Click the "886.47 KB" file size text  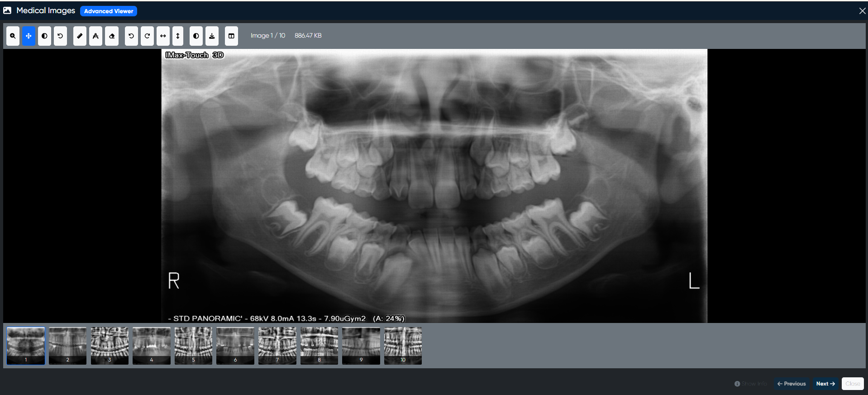(308, 35)
